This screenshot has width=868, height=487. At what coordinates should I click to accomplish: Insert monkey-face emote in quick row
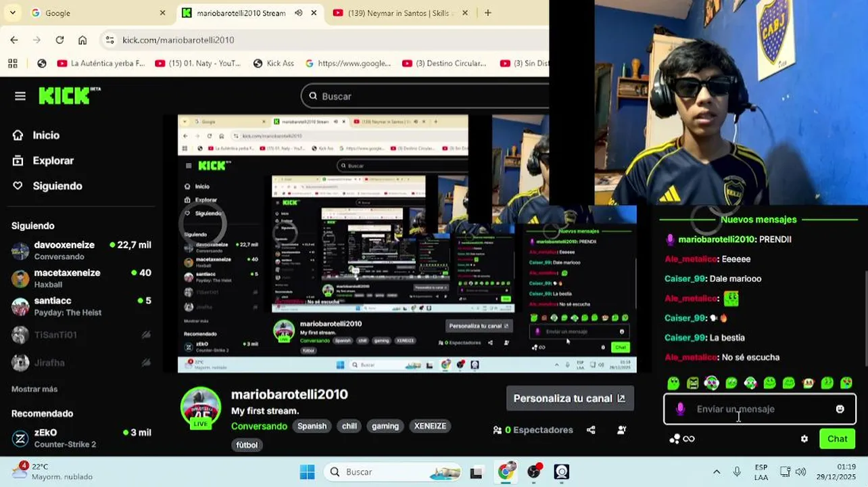point(808,383)
